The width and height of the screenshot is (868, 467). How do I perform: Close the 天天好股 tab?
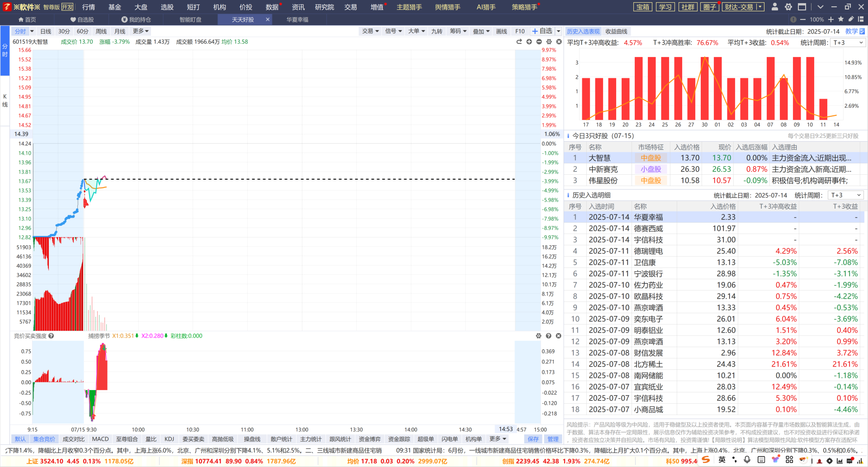(x=268, y=19)
